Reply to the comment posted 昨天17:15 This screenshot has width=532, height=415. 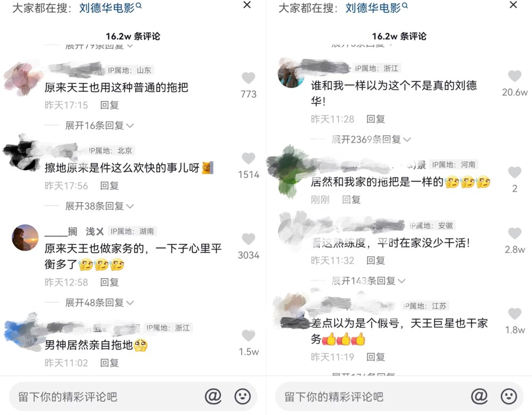[109, 105]
